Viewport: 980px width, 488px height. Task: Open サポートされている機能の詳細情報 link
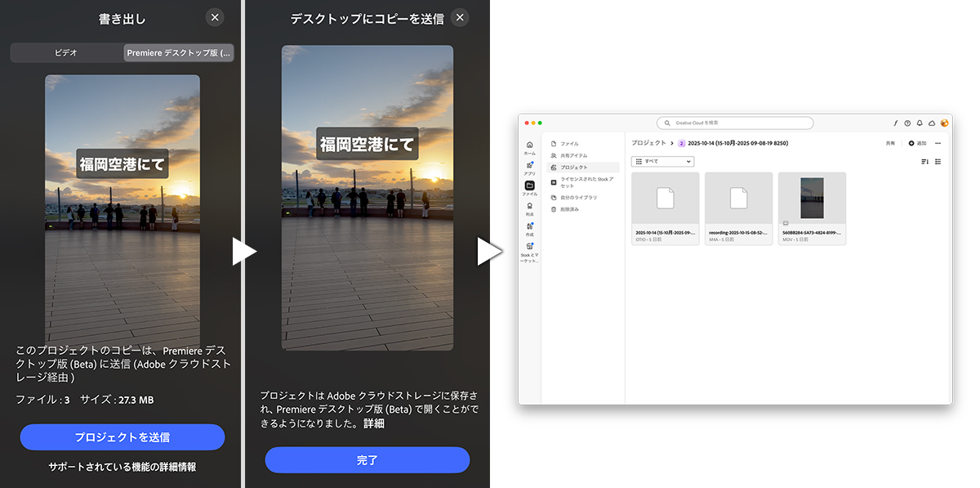point(122,467)
